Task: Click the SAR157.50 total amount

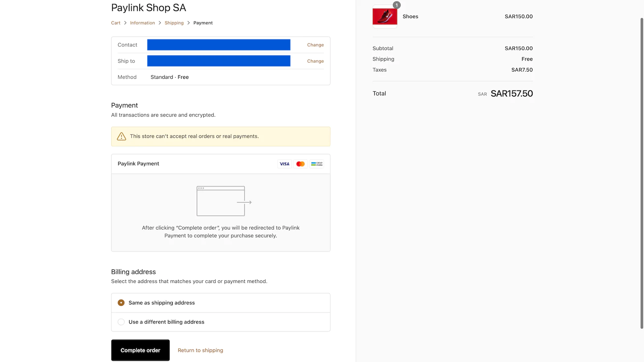Action: [512, 94]
